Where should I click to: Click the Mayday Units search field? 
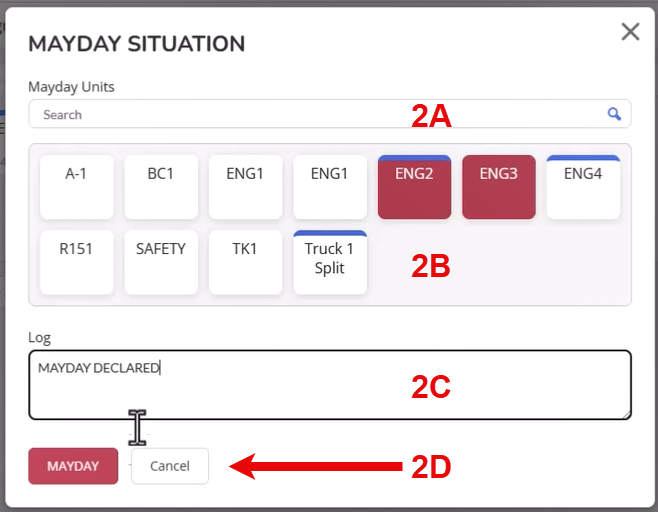tap(330, 114)
